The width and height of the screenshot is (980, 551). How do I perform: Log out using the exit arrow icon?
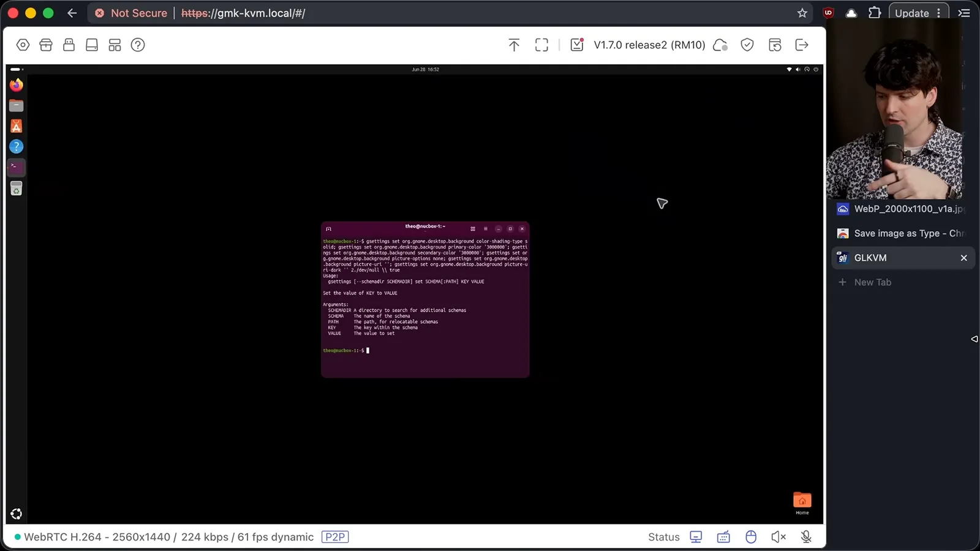coord(802,45)
